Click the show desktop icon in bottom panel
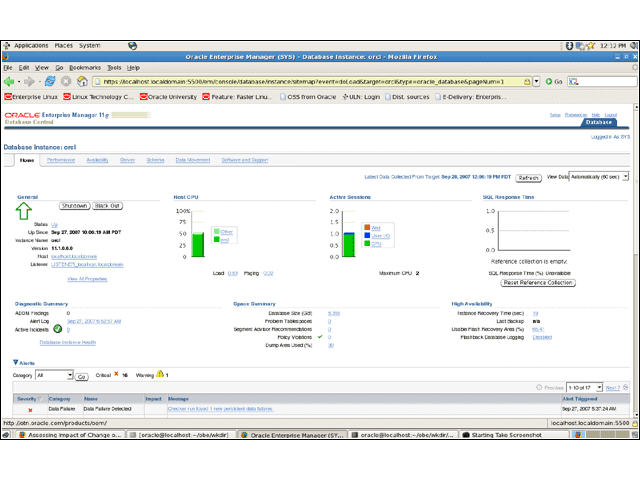Screen dimensions: 640x480 pos(6,435)
